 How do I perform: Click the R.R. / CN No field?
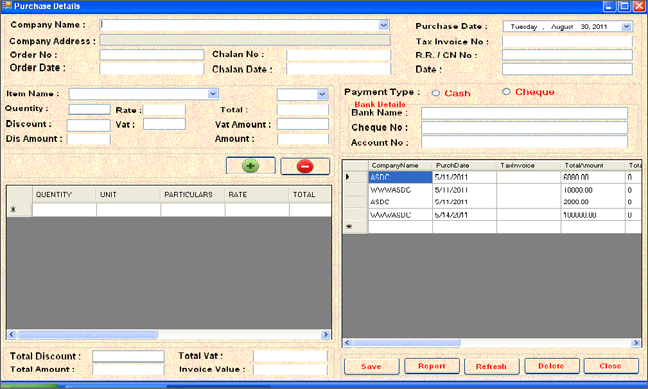567,55
